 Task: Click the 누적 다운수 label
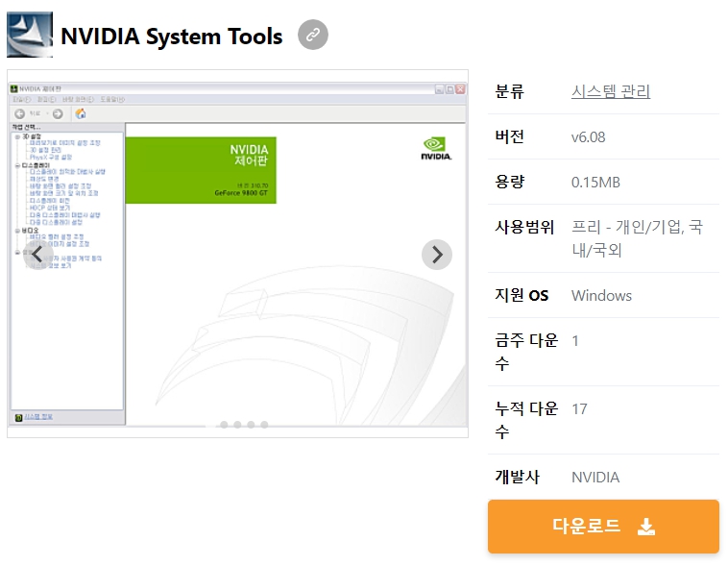[x=526, y=420]
